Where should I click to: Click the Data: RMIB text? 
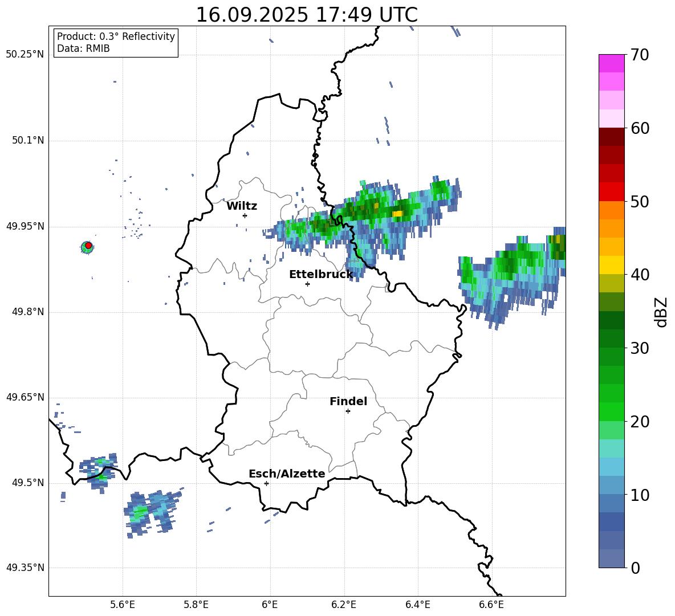tap(83, 48)
